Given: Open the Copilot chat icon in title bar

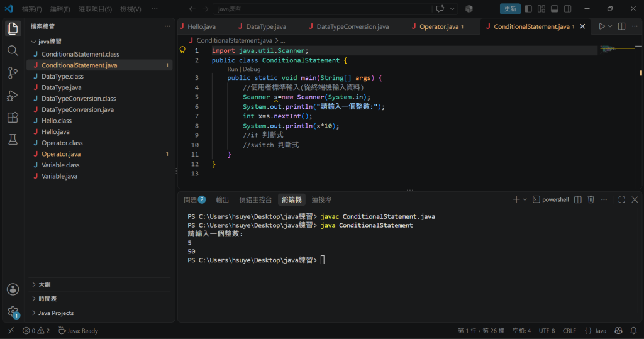Looking at the screenshot, I should (440, 9).
